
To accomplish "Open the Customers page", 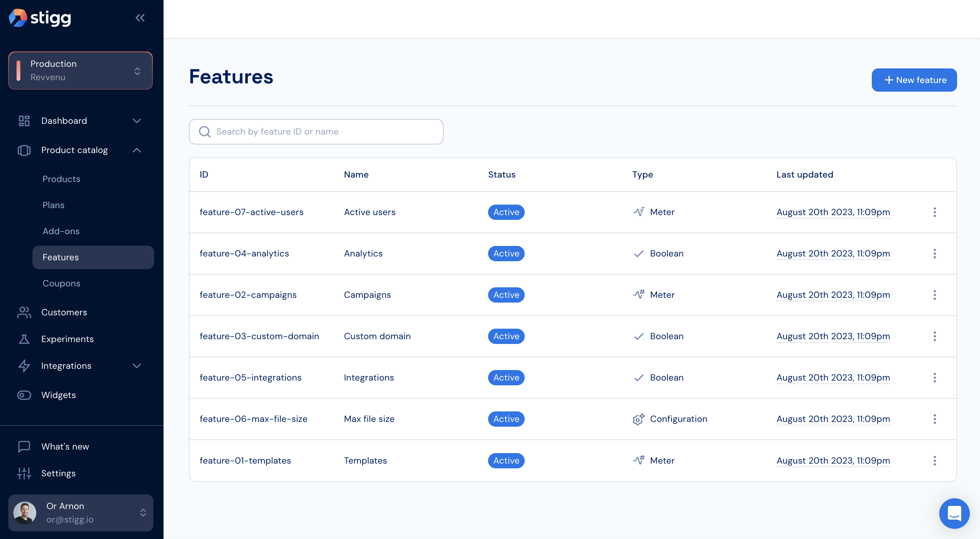I will coord(64,312).
